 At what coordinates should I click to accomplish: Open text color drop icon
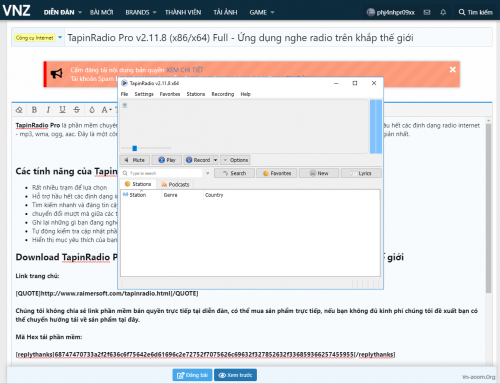click(92, 110)
